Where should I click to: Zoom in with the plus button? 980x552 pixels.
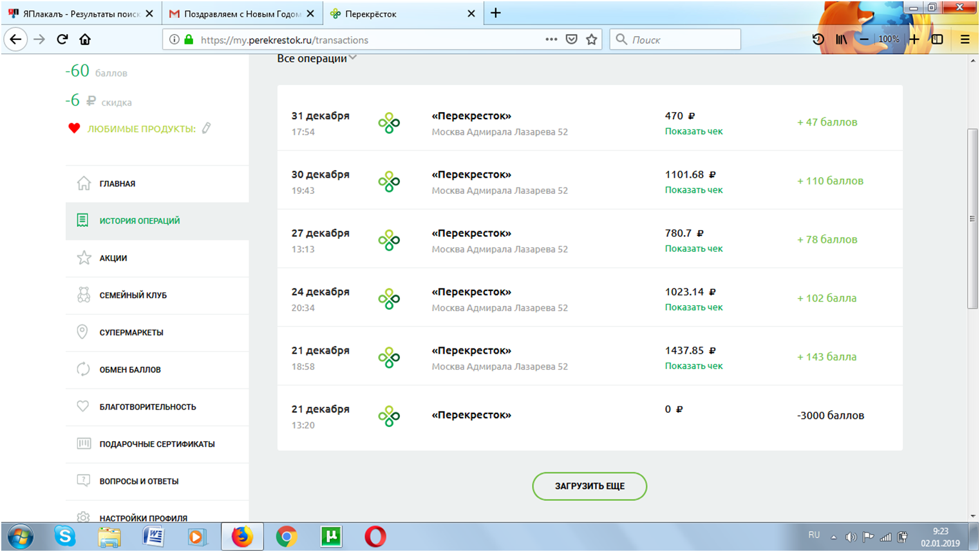(x=914, y=39)
